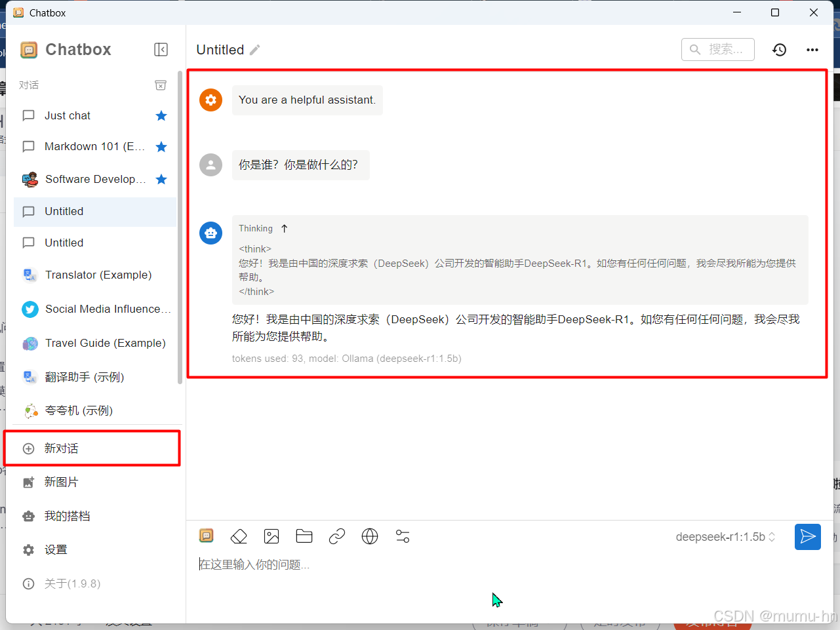Screen dimensions: 840x630
Task: Click the archive icon beside the 对话 header
Action: 161,85
